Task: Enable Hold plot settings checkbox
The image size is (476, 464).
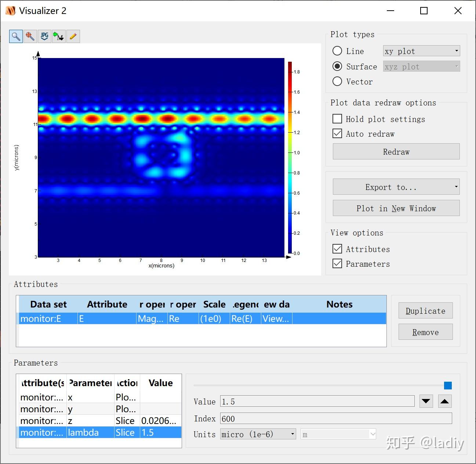Action: 337,119
